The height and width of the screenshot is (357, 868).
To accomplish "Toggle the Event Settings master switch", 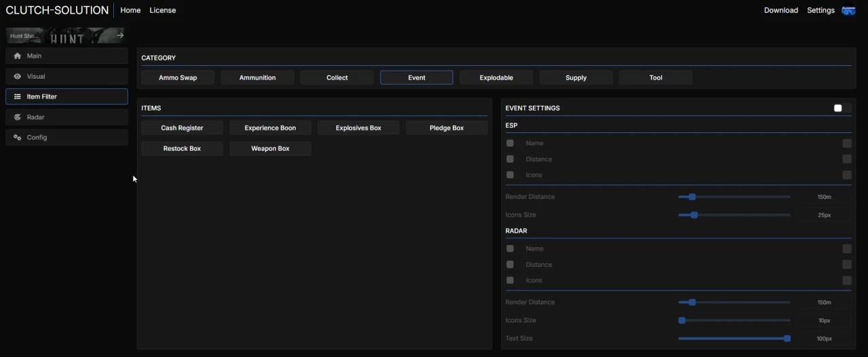I will pos(842,108).
